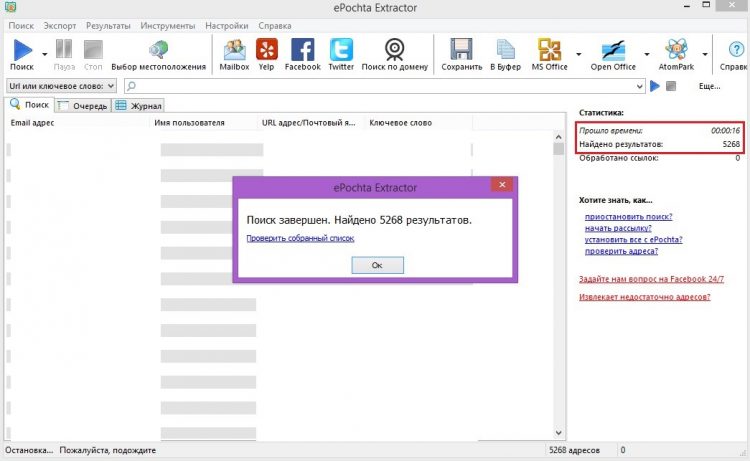Export to Open Office icon
Image resolution: width=750 pixels, height=461 pixels.
613,50
